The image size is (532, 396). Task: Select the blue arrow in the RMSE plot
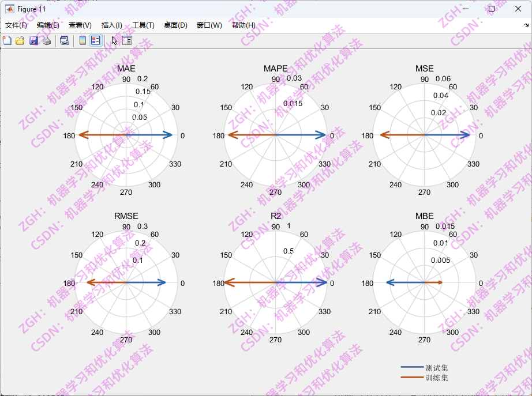point(146,282)
